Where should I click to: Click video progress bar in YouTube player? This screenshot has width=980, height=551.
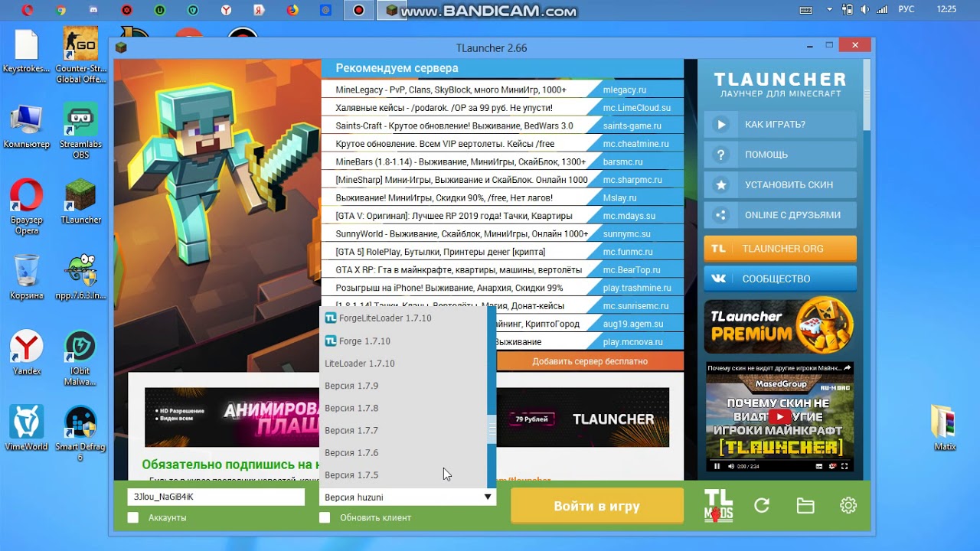pos(779,459)
